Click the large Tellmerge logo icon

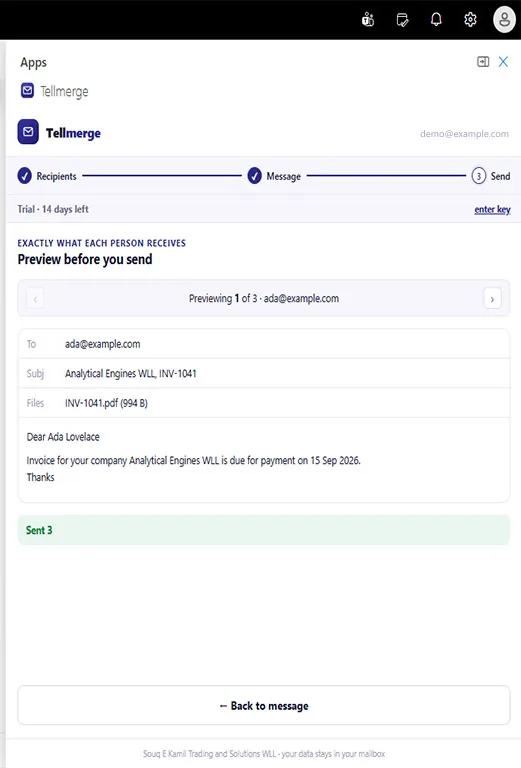[x=28, y=132]
